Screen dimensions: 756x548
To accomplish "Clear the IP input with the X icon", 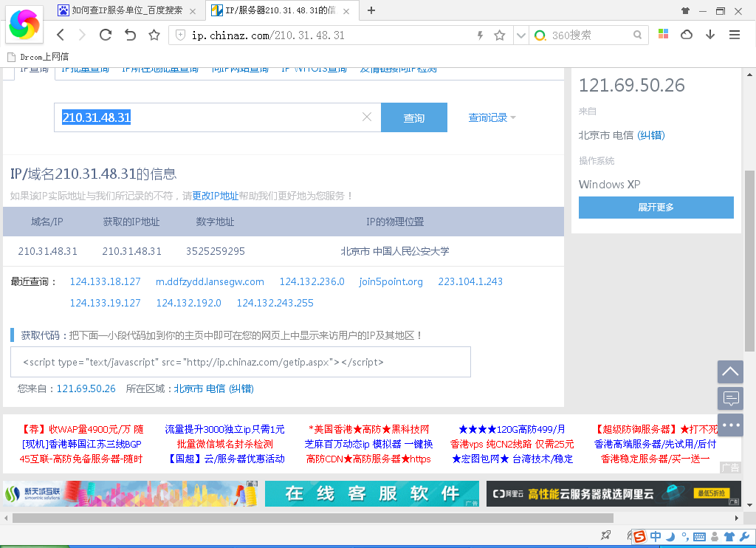I will tap(367, 117).
